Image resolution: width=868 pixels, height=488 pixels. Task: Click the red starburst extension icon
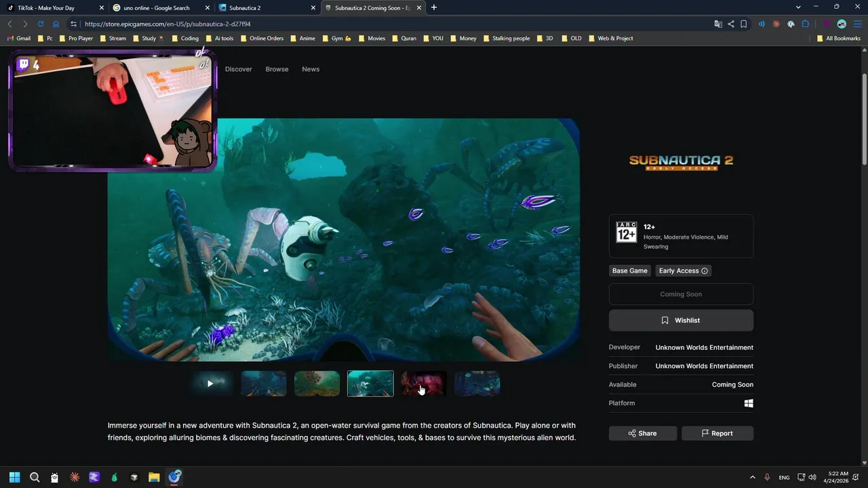776,24
